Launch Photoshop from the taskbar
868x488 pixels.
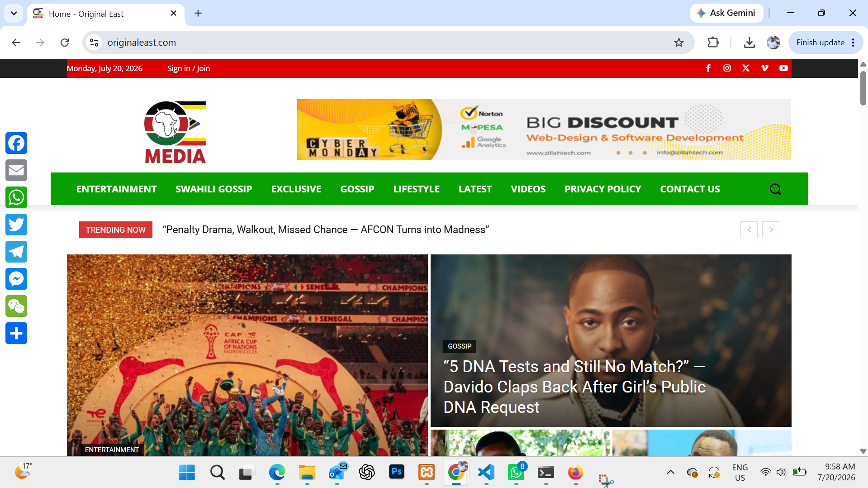(x=397, y=473)
